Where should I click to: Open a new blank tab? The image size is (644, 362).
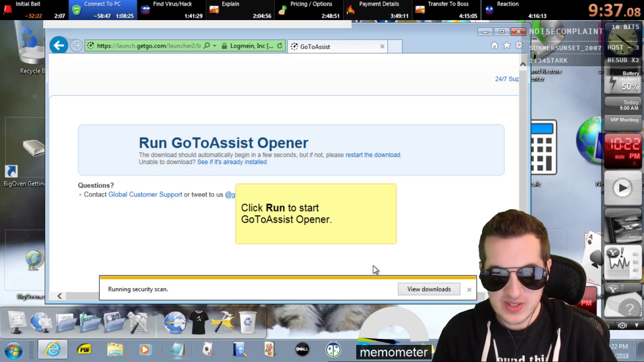click(395, 46)
